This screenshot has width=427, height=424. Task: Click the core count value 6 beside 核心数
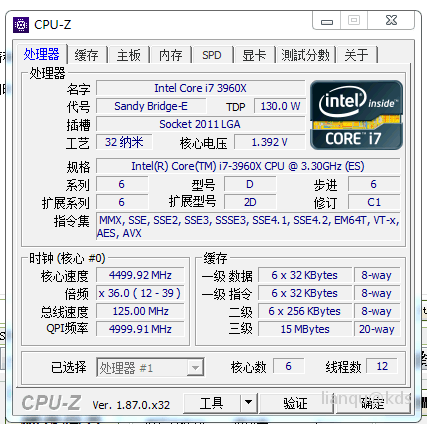point(288,366)
